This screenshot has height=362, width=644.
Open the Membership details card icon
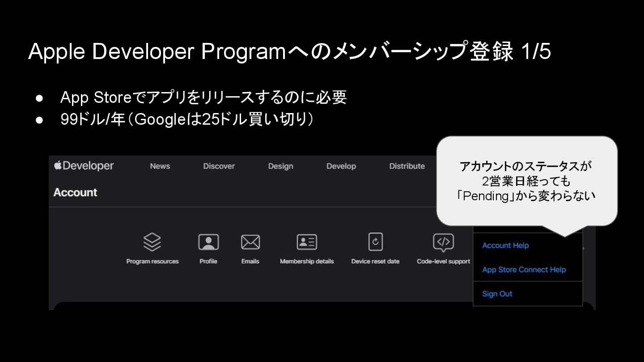(307, 242)
